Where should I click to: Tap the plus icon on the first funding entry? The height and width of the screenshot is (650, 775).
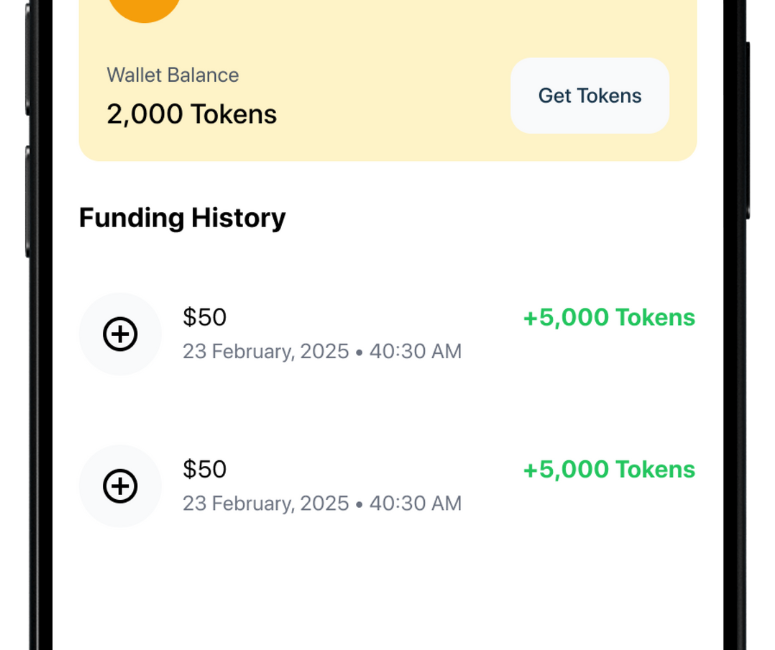120,334
